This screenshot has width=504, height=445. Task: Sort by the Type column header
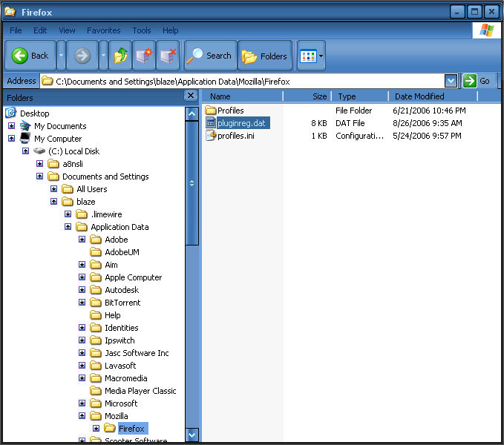(x=360, y=96)
